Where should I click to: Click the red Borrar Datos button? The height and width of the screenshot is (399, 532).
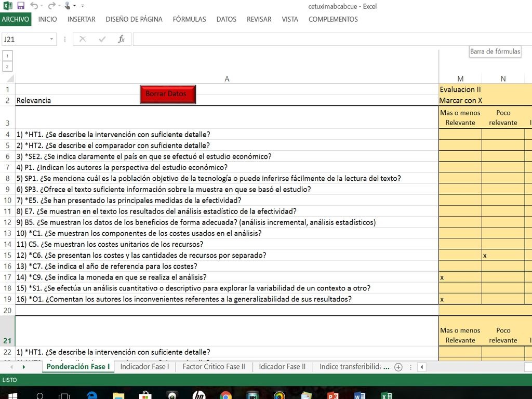pyautogui.click(x=168, y=94)
